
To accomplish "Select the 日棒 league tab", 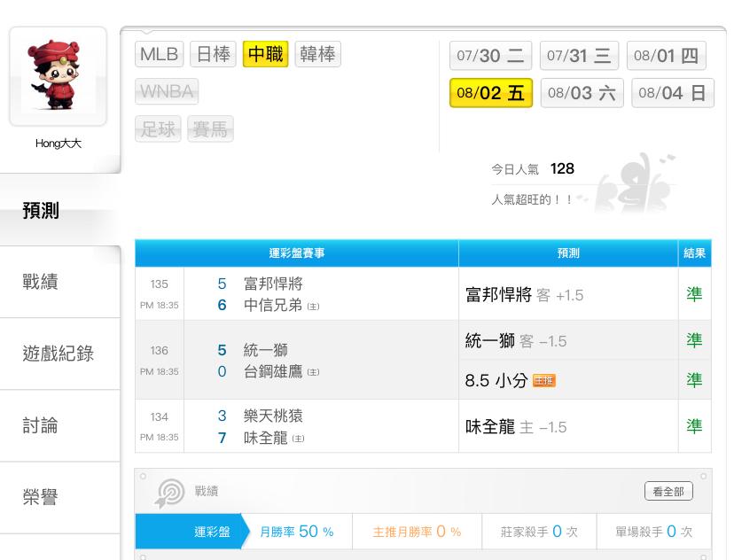I will coord(213,54).
